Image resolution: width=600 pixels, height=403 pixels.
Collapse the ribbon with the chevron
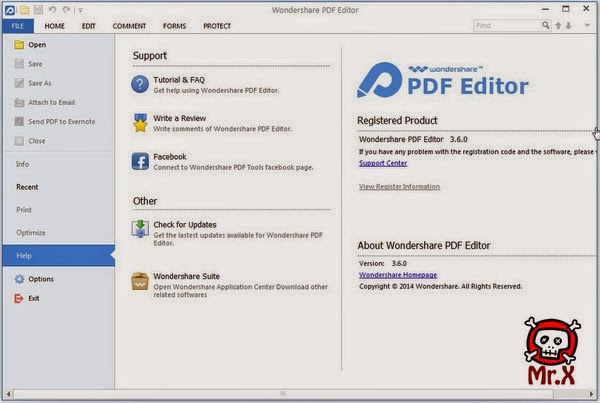click(x=587, y=26)
